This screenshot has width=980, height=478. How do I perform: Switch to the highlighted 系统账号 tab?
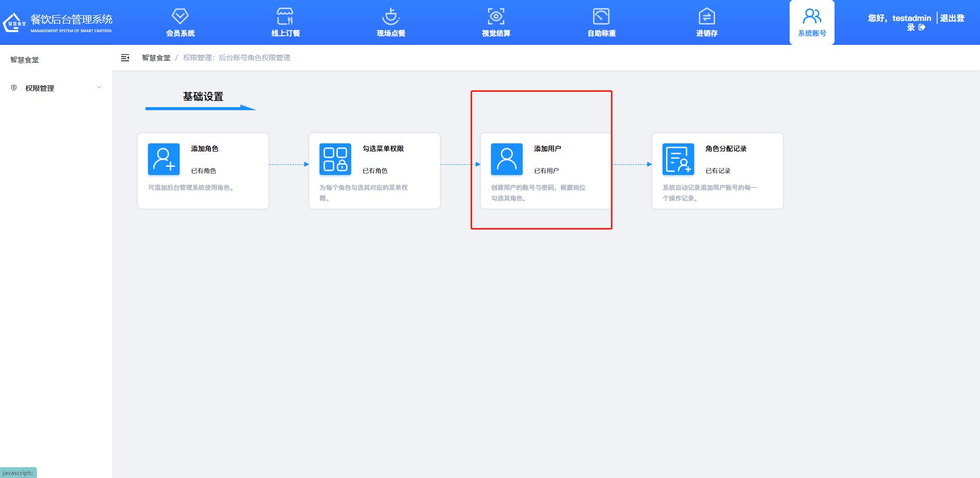(x=812, y=22)
